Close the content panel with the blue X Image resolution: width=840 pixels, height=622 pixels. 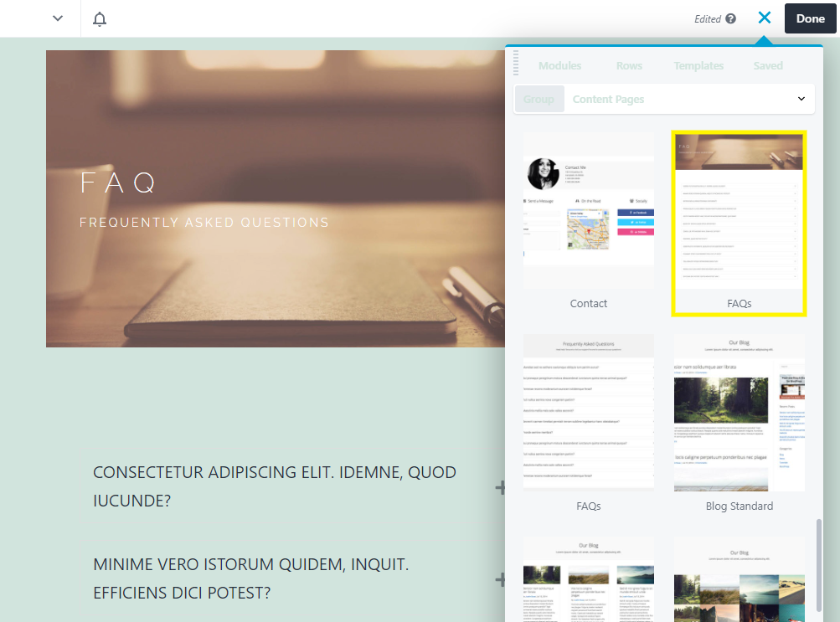coord(764,18)
